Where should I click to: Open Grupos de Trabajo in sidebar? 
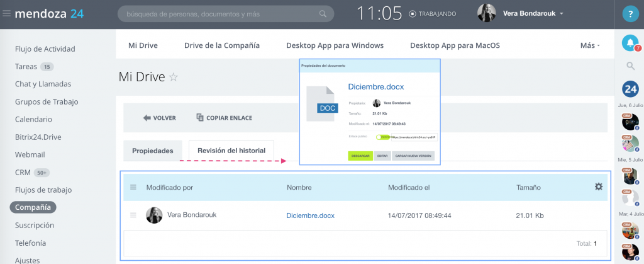pyautogui.click(x=47, y=102)
